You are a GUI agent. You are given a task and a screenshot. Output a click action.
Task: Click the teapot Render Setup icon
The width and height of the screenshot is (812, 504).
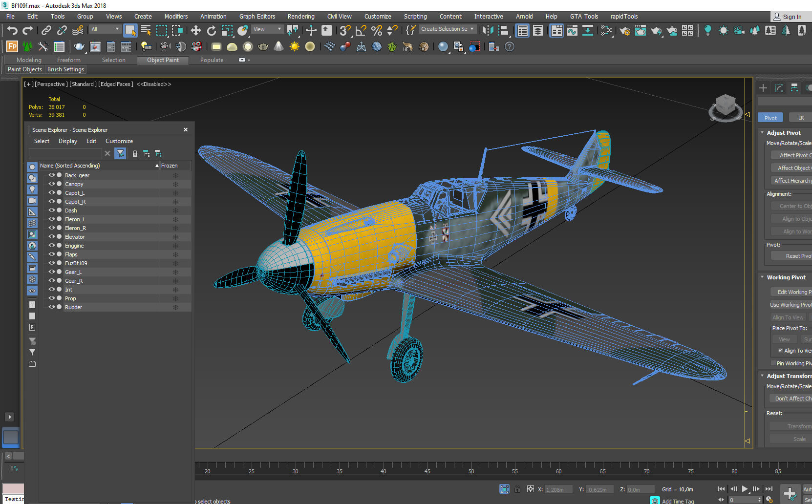pyautogui.click(x=624, y=31)
